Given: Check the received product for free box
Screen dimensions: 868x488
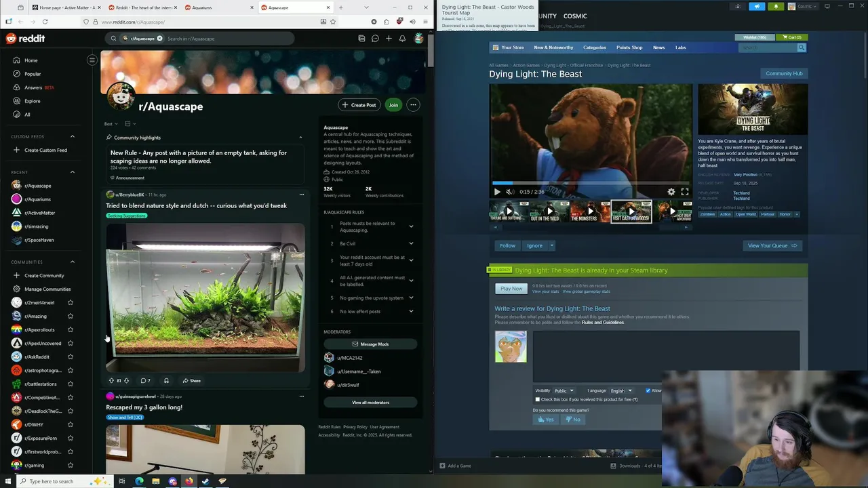Looking at the screenshot, I should pyautogui.click(x=538, y=400).
